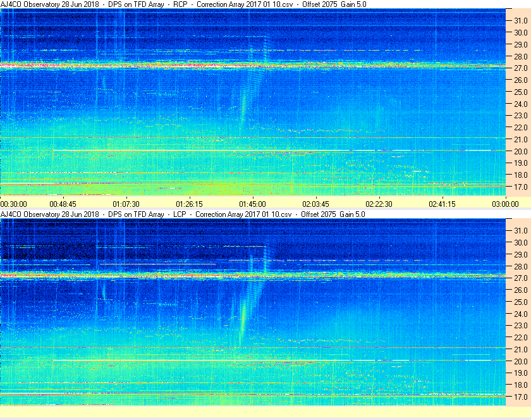531x420 pixels.
Task: Click 22.0 frequency label on RCP axis
Action: click(521, 128)
